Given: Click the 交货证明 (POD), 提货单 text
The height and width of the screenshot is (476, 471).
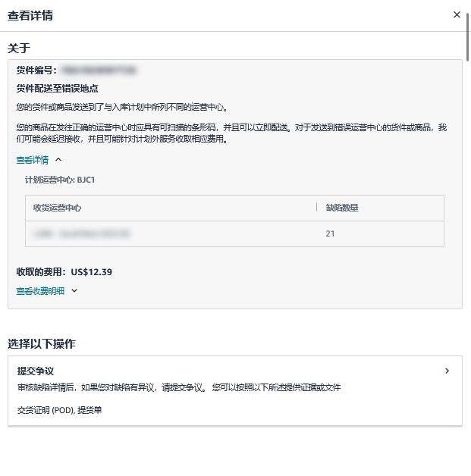Looking at the screenshot, I should [59, 410].
